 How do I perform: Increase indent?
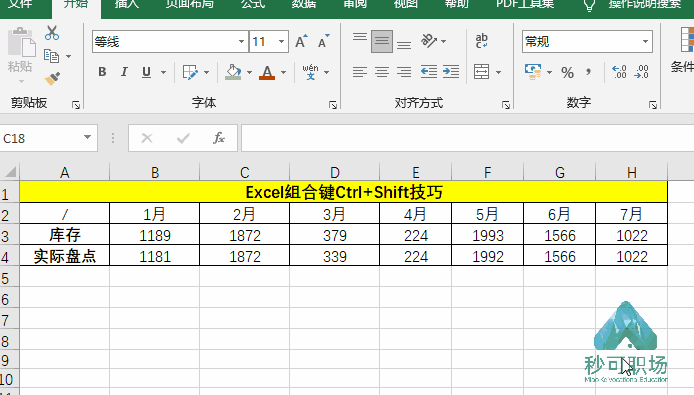(451, 72)
